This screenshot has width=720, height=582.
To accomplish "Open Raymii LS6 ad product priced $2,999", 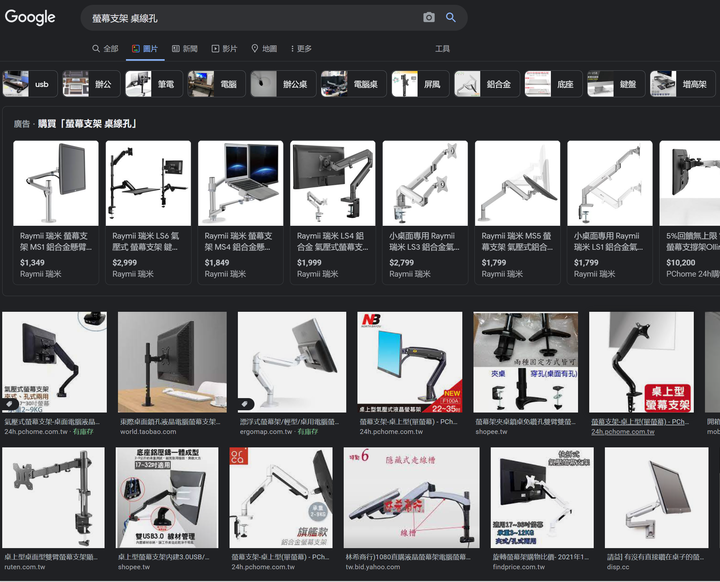I will point(148,212).
